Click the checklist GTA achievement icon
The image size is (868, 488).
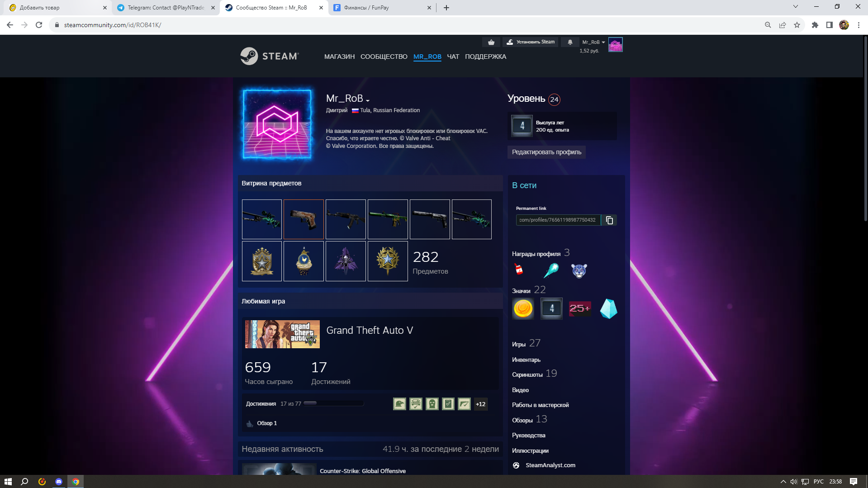tap(448, 404)
